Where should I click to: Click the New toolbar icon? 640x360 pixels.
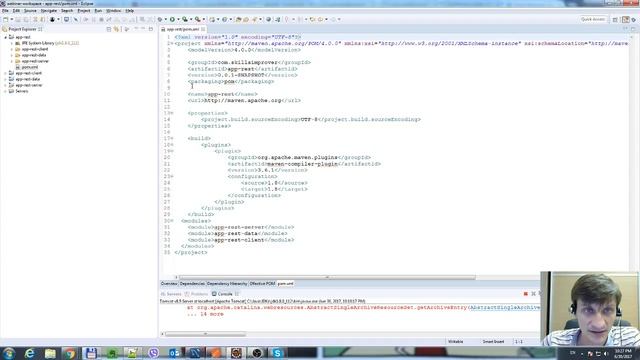(6, 19)
